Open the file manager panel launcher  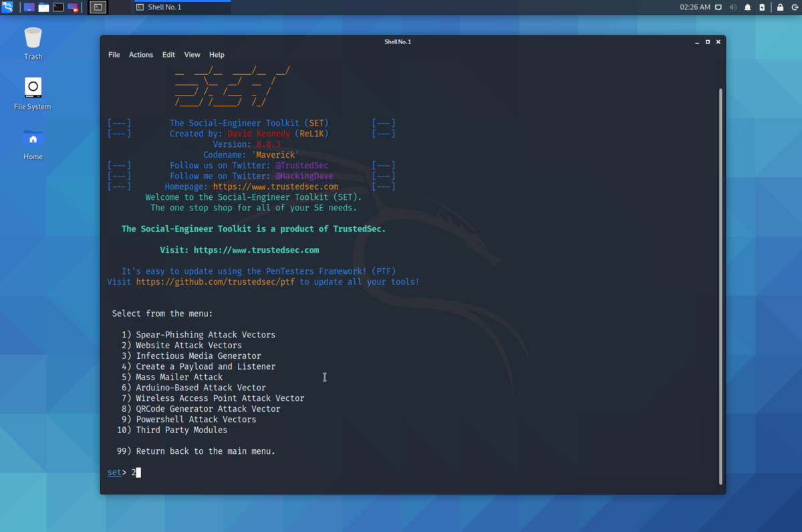(x=43, y=7)
